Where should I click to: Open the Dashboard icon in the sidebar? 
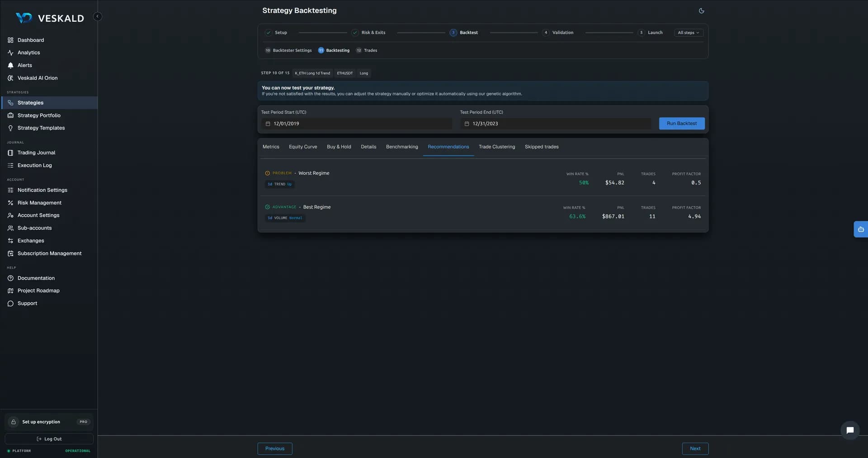[10, 40]
